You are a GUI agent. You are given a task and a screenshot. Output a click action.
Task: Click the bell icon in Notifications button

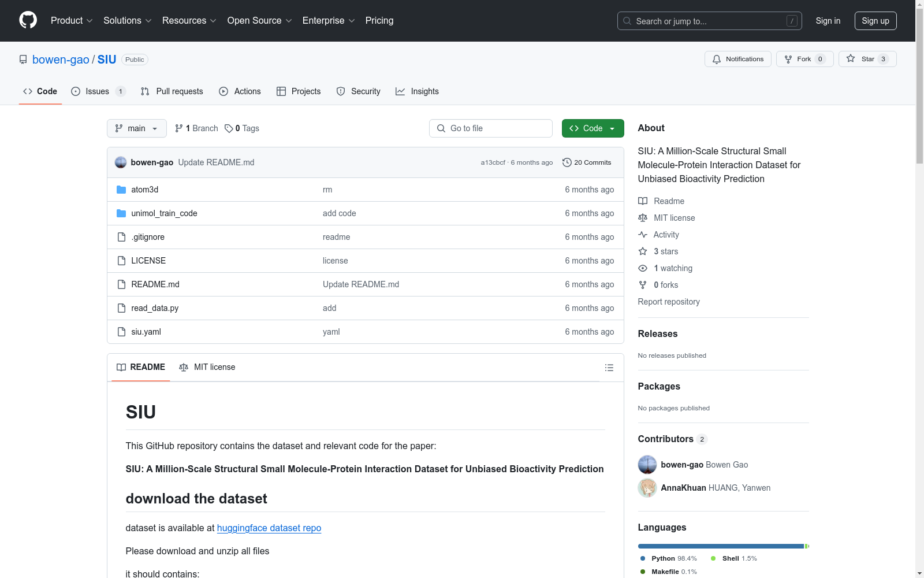tap(717, 59)
